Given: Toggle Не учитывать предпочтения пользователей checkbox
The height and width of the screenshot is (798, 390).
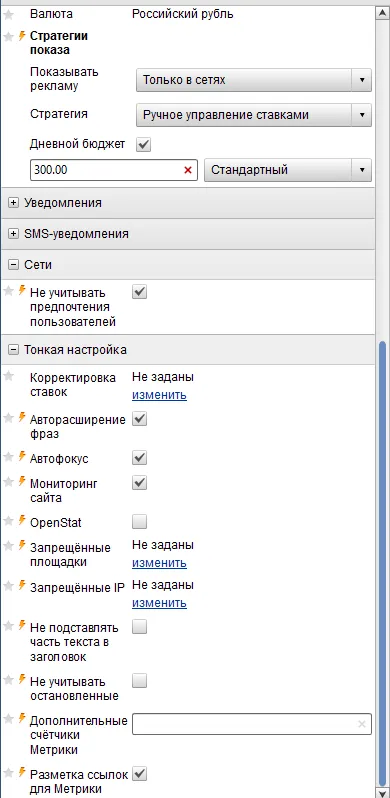Looking at the screenshot, I should pos(140,292).
